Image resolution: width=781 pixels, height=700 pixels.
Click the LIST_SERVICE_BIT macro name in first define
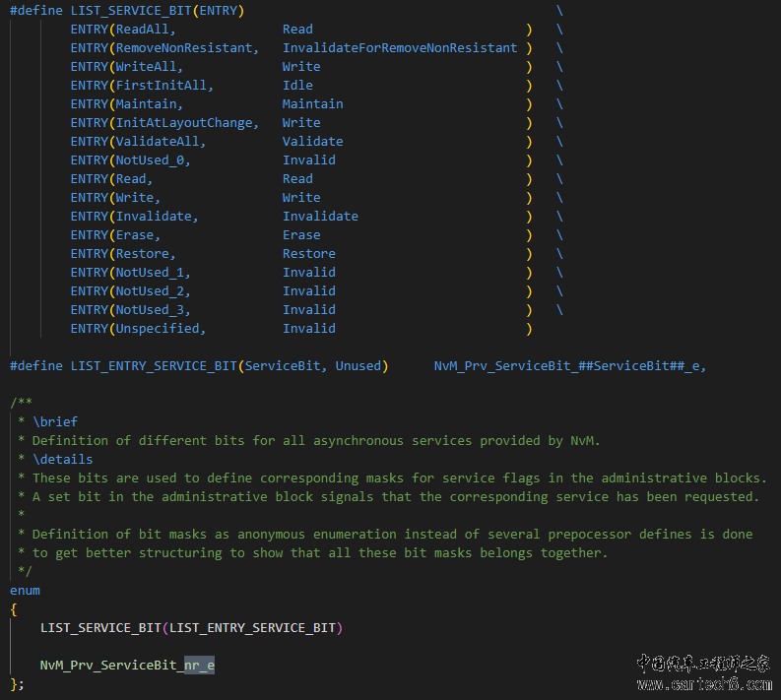[131, 11]
